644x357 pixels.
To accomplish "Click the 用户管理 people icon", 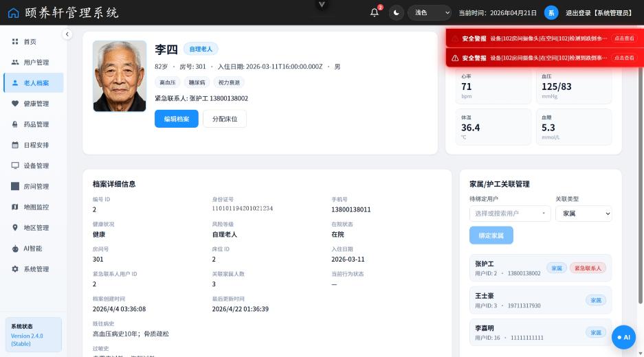I will 15,62.
